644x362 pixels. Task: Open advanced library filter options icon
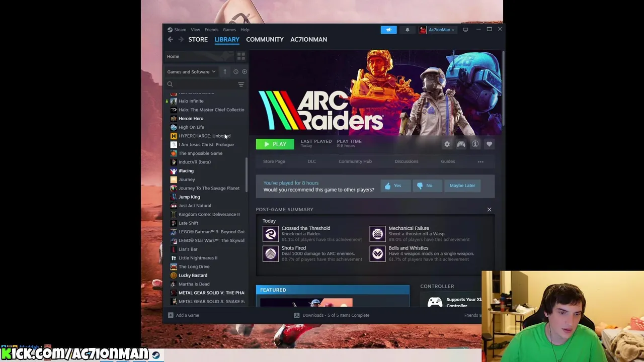click(x=241, y=84)
